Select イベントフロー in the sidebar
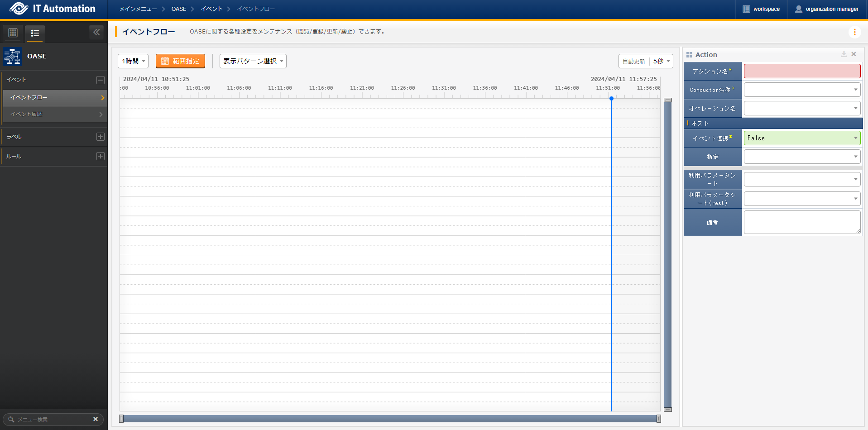Screen dimensions: 868x430 pos(54,97)
